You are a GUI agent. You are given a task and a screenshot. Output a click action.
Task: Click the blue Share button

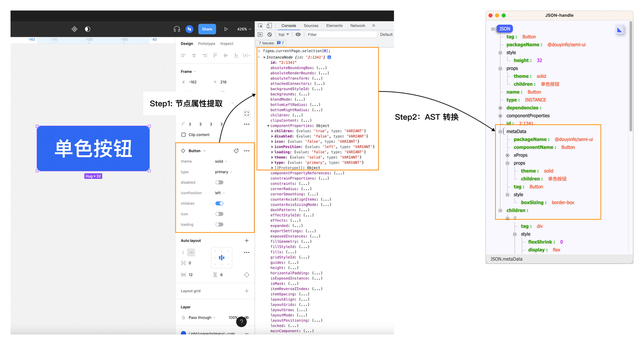tap(207, 29)
